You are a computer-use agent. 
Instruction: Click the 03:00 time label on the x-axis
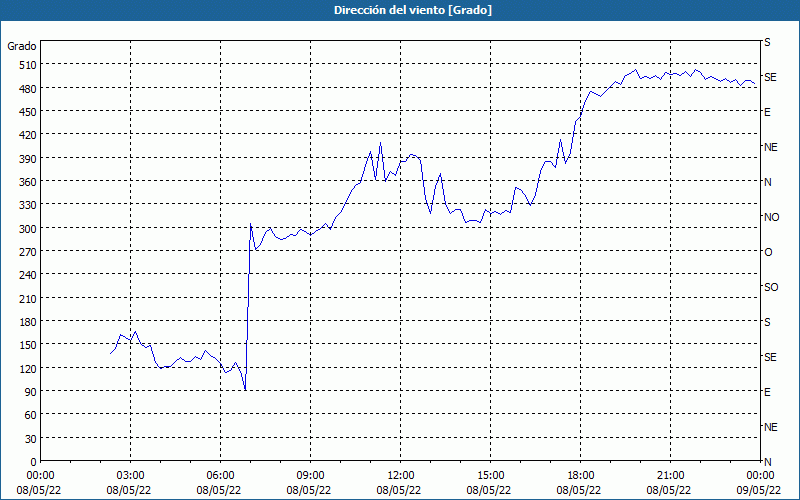(129, 476)
